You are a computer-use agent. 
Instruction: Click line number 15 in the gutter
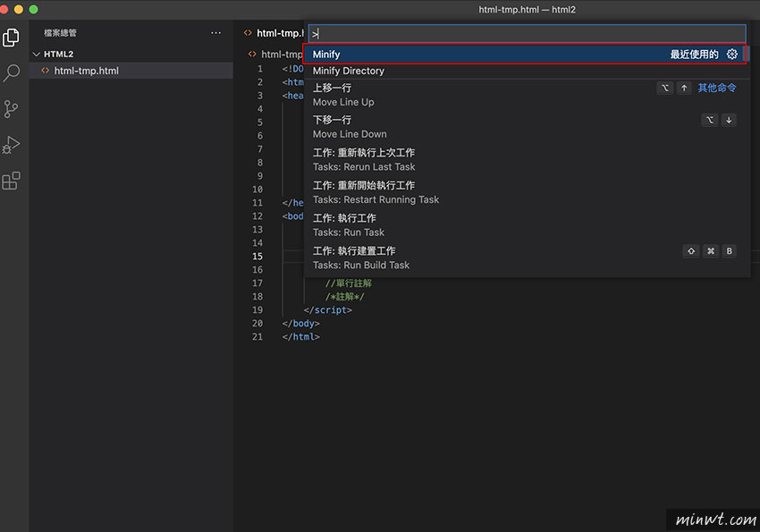click(x=258, y=257)
